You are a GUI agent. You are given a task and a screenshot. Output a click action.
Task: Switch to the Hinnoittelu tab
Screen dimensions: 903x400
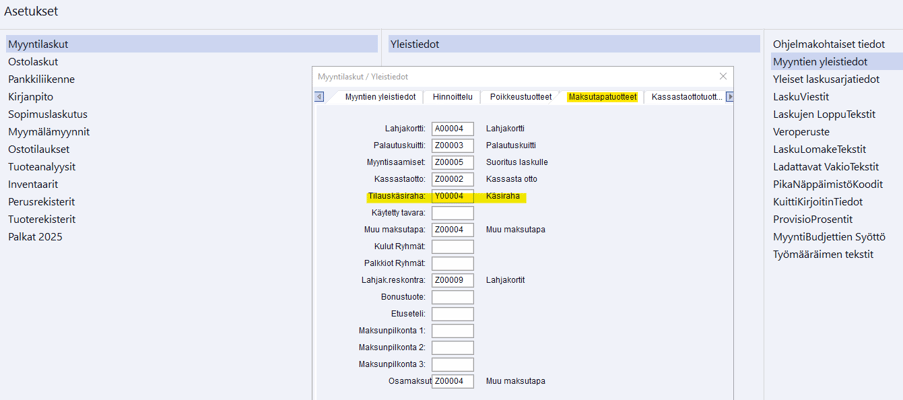point(452,97)
